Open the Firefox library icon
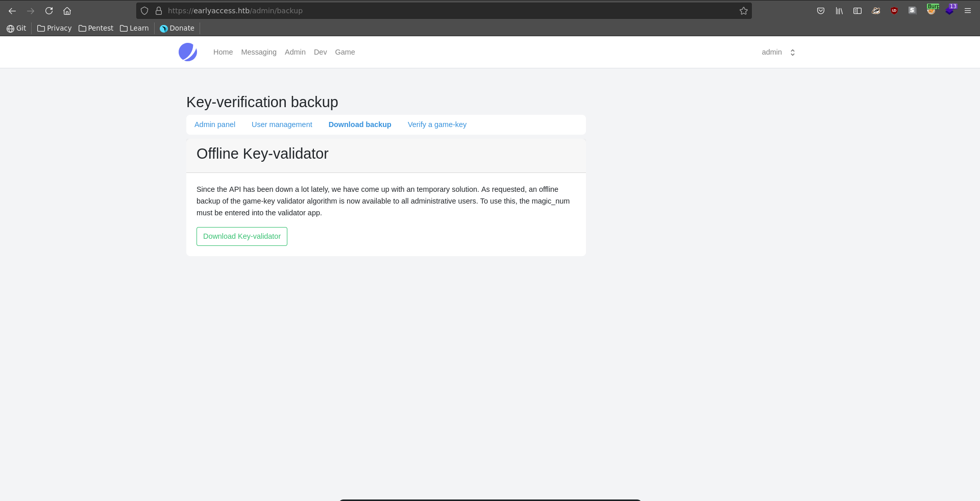The width and height of the screenshot is (980, 501). click(x=839, y=11)
